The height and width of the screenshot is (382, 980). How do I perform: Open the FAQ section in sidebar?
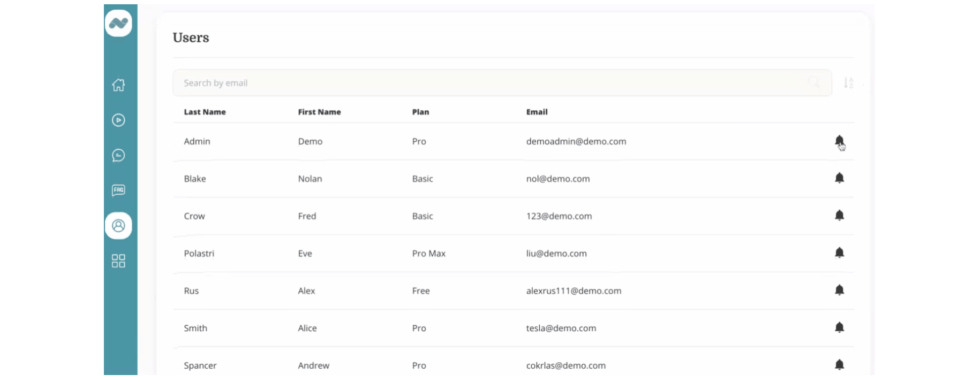coord(118,190)
